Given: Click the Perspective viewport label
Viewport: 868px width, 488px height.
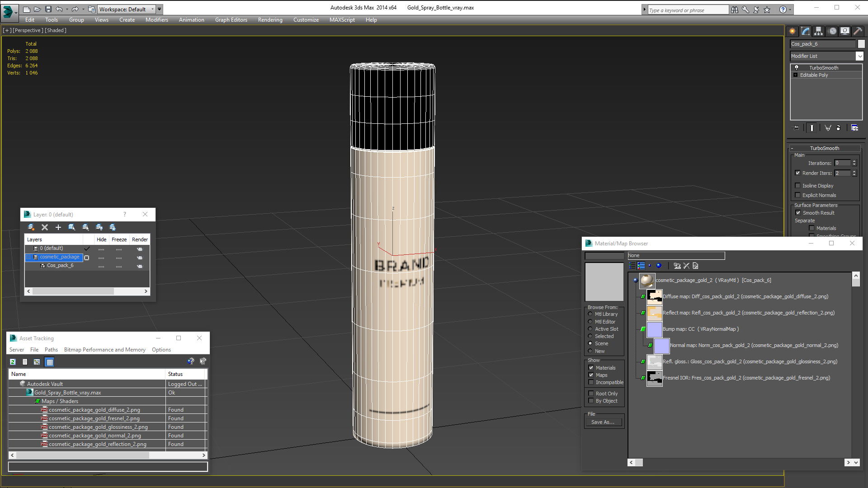Looking at the screenshot, I should pos(28,30).
